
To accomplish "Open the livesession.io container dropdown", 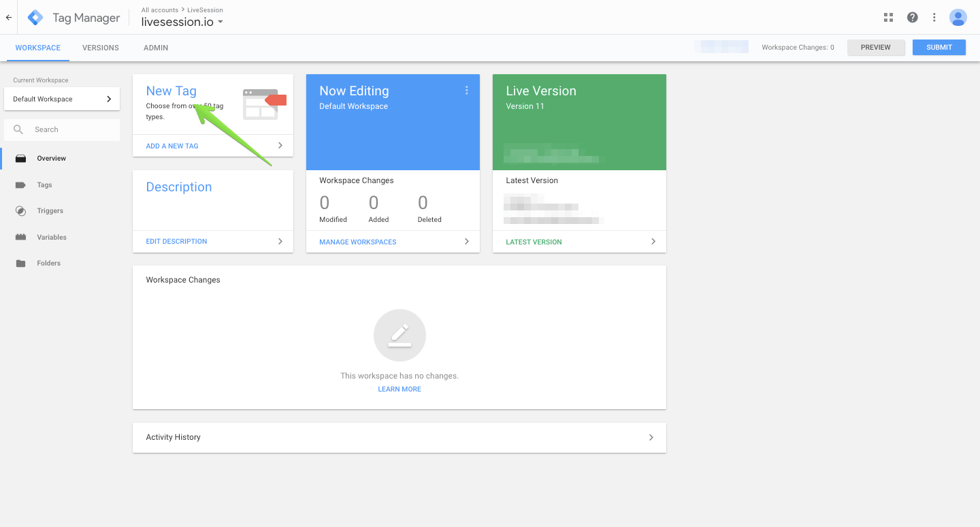I will (x=182, y=22).
